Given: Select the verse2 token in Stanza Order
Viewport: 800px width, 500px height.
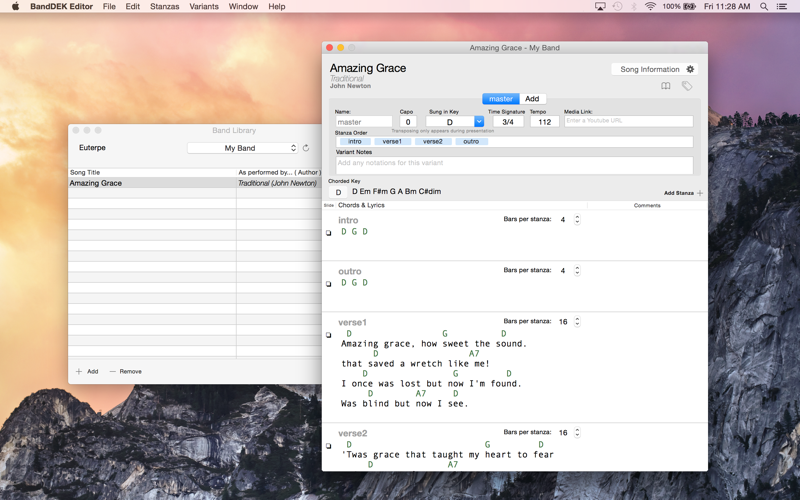Looking at the screenshot, I should click(433, 141).
